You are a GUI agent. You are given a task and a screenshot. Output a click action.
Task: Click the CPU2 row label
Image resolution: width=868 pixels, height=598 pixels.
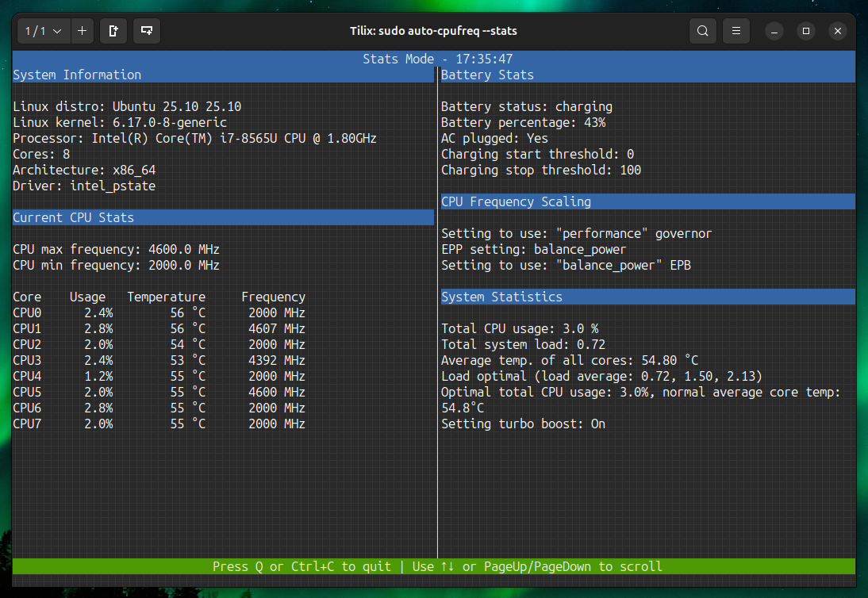point(27,345)
